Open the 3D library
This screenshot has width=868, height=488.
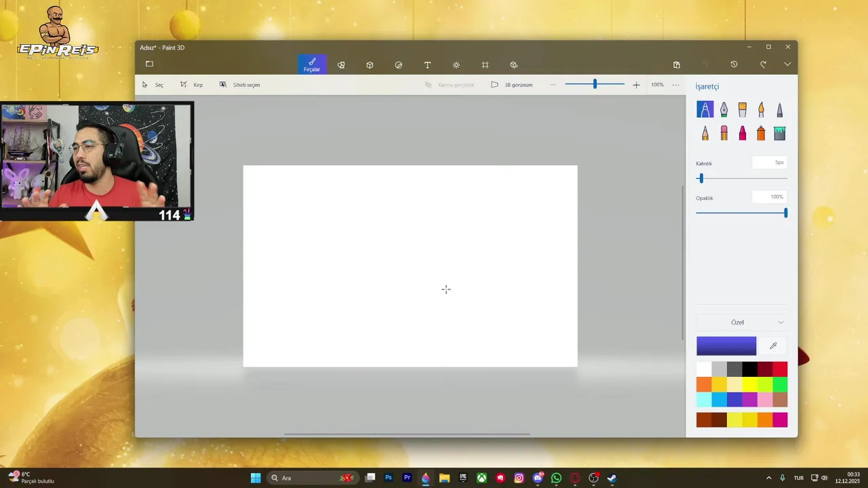click(514, 65)
